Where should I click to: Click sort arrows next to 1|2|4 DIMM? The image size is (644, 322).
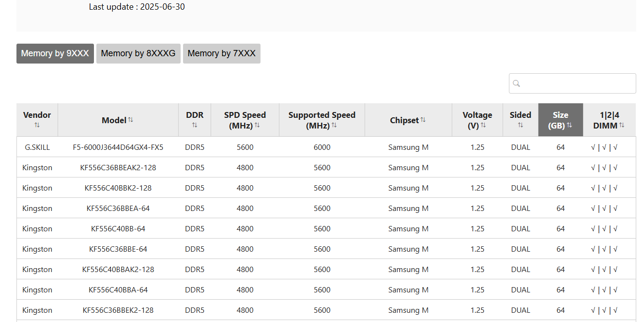[x=622, y=125]
